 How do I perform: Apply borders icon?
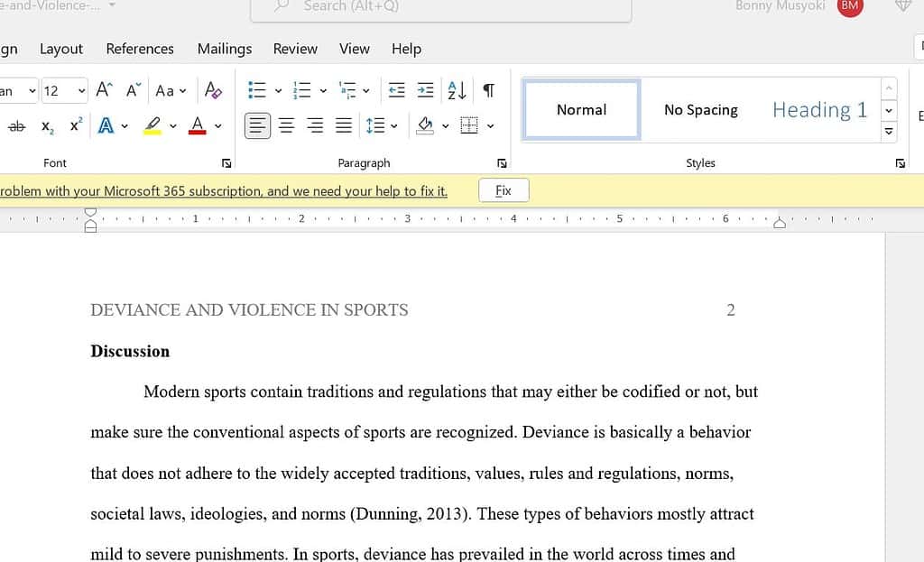469,125
